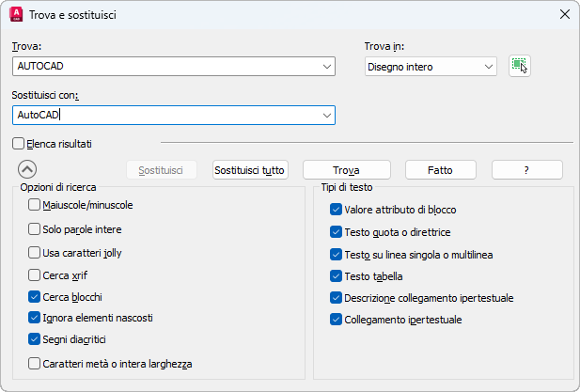Enable Usa caratteri jolly option
Screen dimensions: 580x392
pyautogui.click(x=35, y=252)
